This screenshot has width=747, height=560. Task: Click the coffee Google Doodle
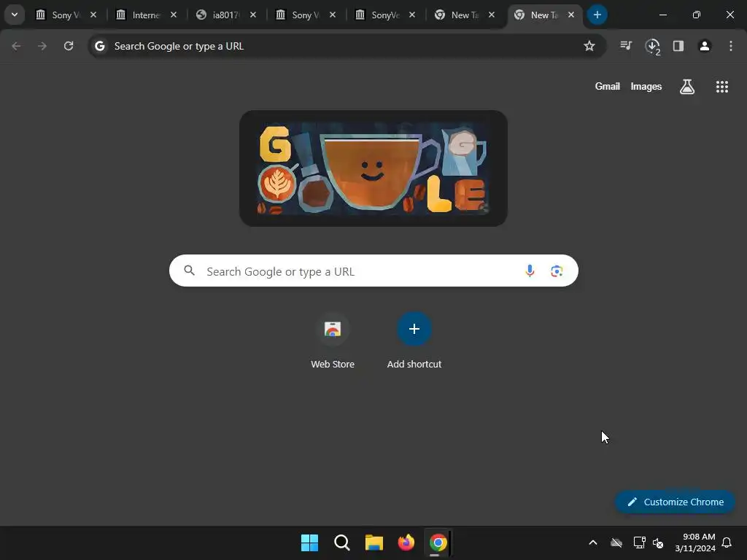coord(373,168)
